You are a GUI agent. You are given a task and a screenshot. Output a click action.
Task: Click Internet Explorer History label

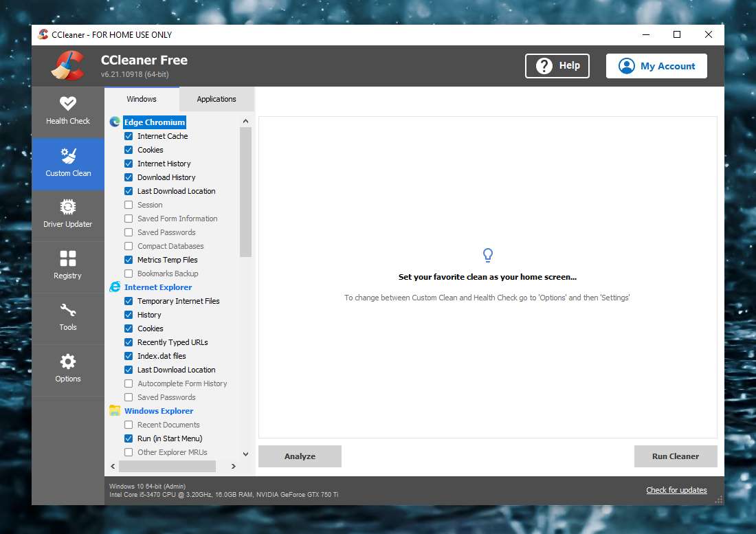(149, 315)
